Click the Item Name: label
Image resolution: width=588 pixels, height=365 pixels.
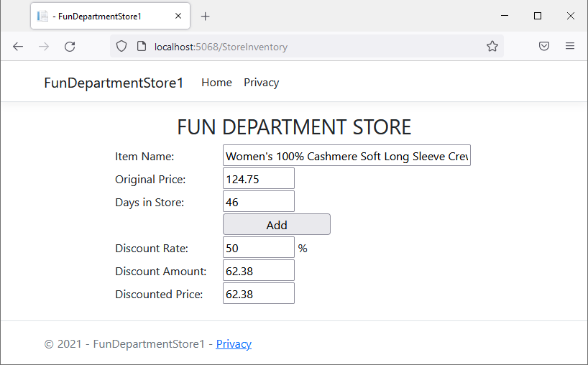[144, 156]
